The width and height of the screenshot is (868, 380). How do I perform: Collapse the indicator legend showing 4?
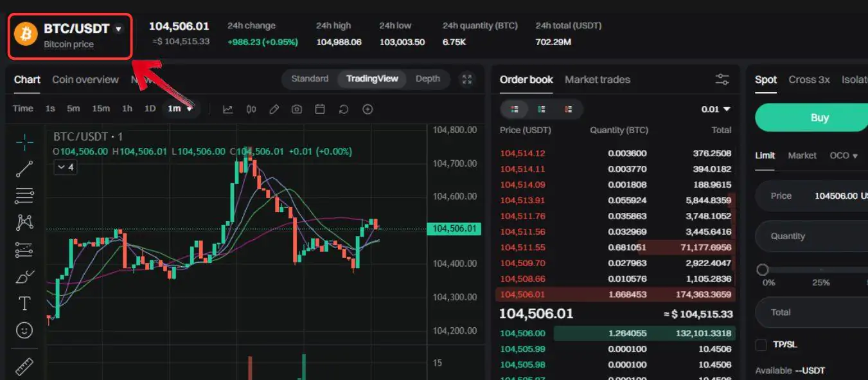click(x=66, y=167)
